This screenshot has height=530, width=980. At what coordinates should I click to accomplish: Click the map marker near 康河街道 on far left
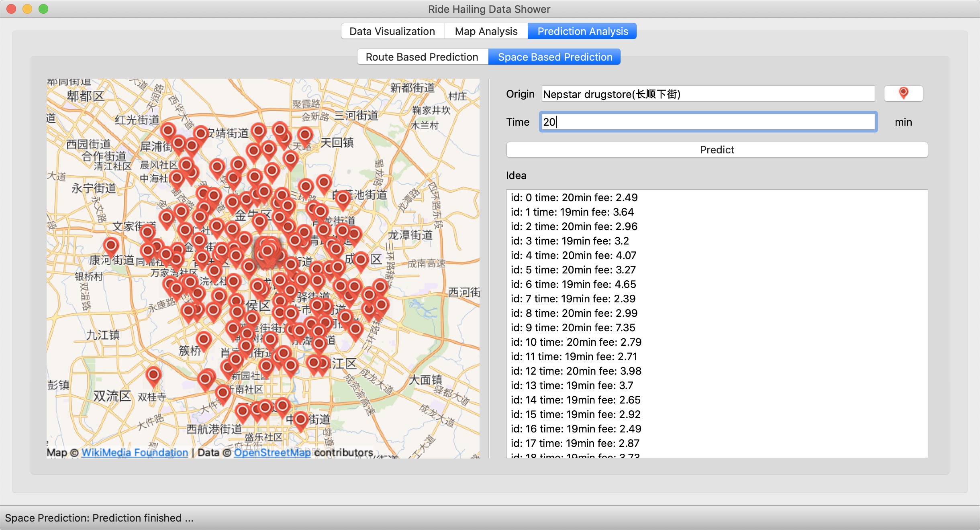111,245
